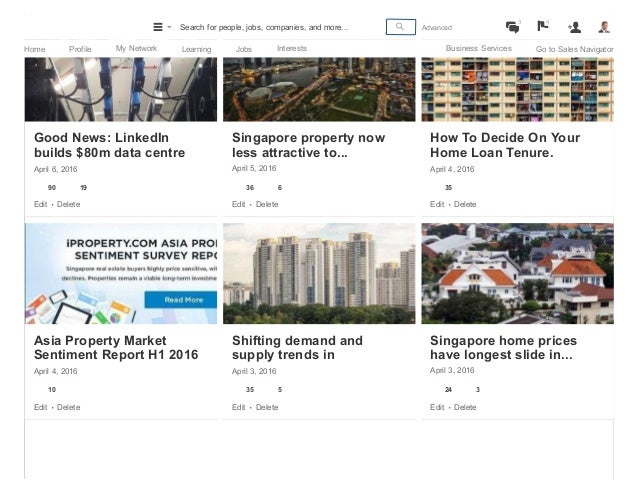Click the magnifier search button
Viewport: 638px width, 493px height.
[400, 27]
